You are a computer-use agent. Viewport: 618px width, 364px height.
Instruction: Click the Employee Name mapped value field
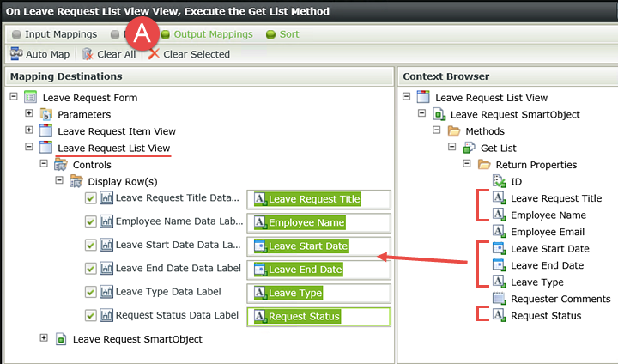(x=318, y=223)
